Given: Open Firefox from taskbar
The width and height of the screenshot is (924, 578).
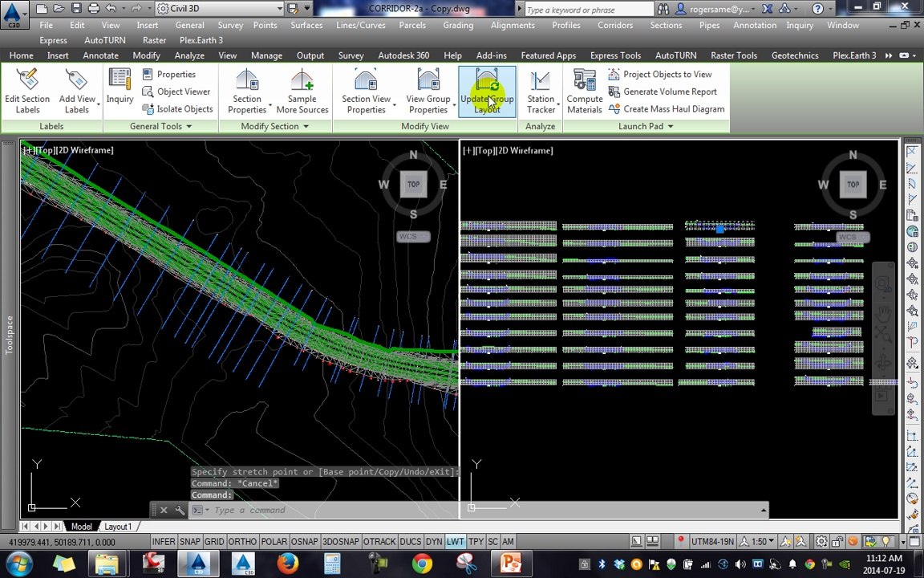Looking at the screenshot, I should tap(288, 564).
